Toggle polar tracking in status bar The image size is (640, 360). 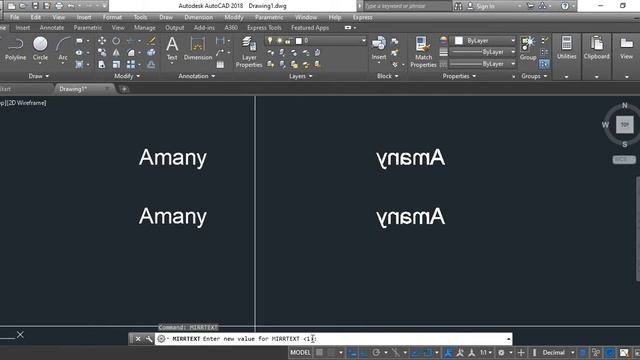click(376, 352)
